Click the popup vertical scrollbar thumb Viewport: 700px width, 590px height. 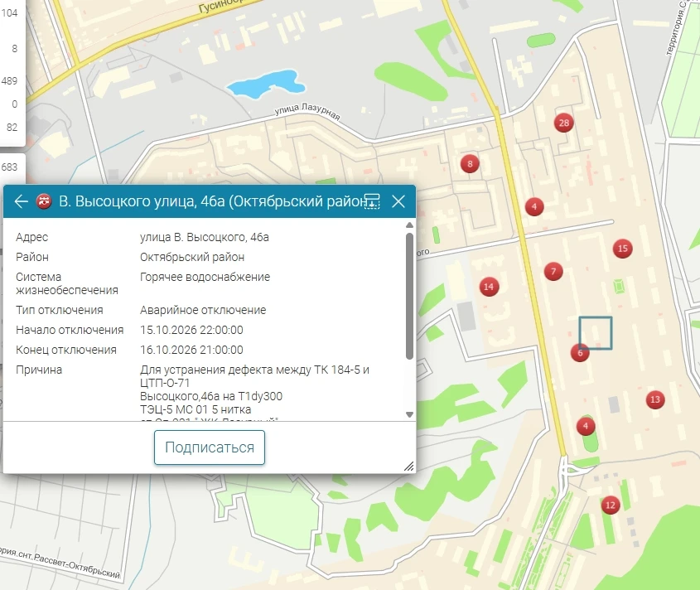409,296
